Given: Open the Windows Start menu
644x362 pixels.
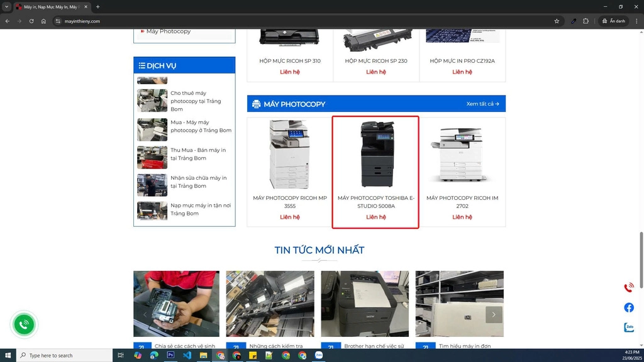Looking at the screenshot, I should click(x=8, y=356).
